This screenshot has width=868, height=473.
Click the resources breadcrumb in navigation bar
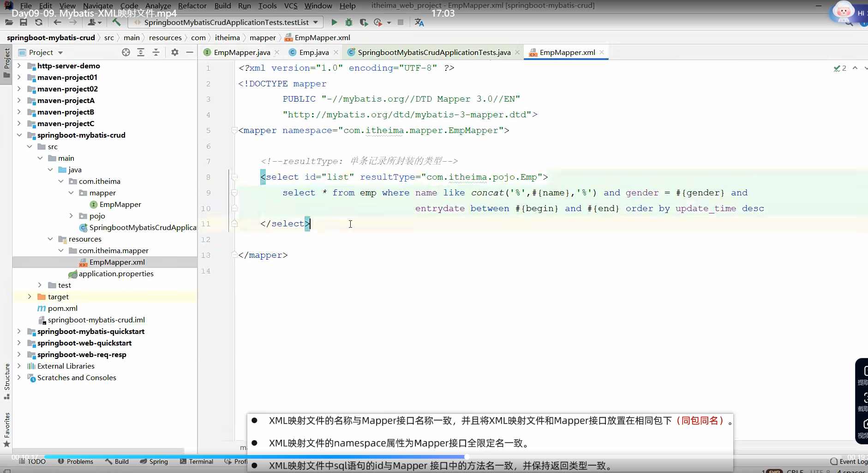(x=165, y=37)
